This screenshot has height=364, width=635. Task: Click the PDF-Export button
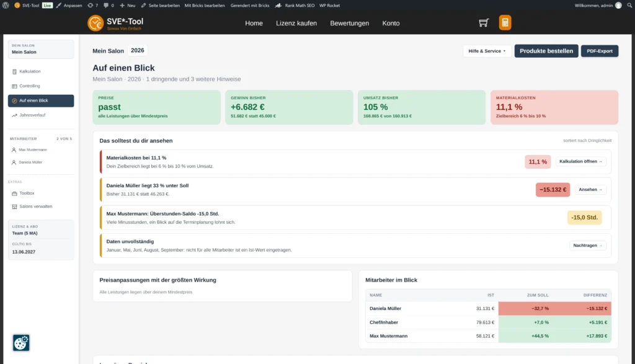tap(600, 51)
